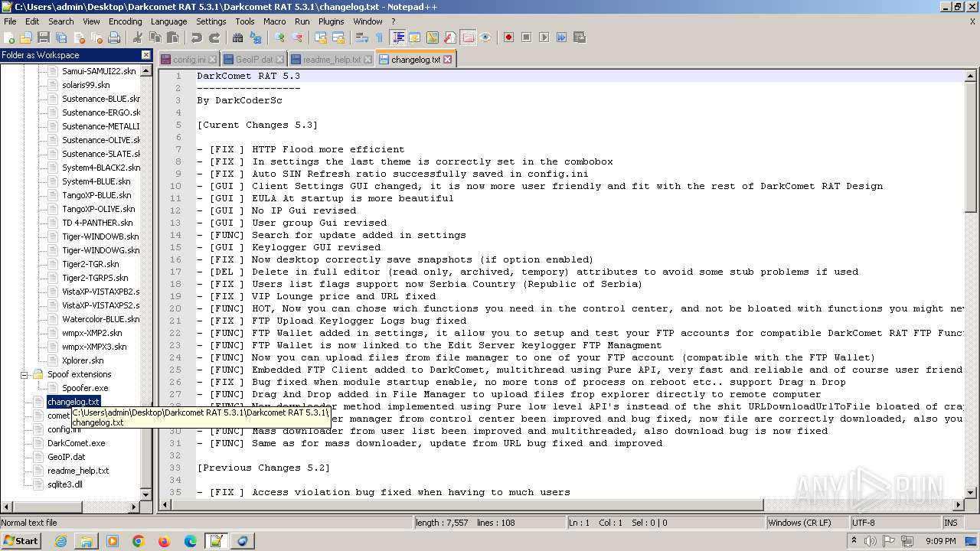The height and width of the screenshot is (551, 980).
Task: Click editor vertical scrollbar down arrow
Action: [x=971, y=492]
